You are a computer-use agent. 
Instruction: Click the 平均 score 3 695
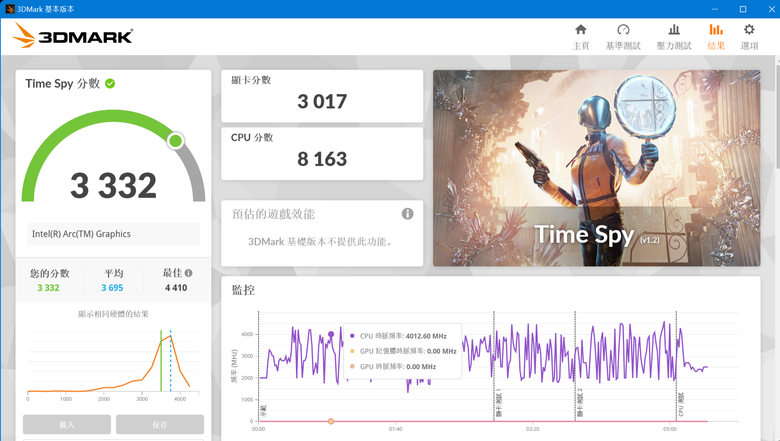pyautogui.click(x=112, y=288)
